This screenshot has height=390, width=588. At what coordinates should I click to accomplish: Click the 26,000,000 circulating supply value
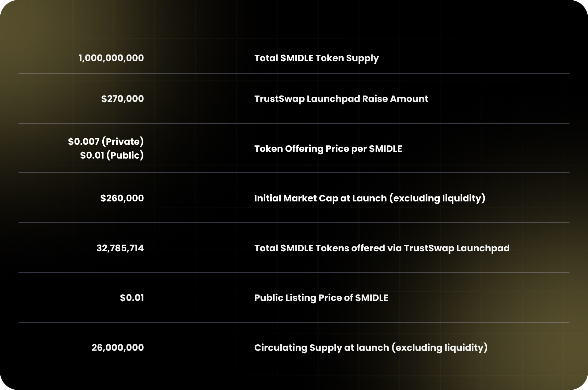(x=118, y=347)
